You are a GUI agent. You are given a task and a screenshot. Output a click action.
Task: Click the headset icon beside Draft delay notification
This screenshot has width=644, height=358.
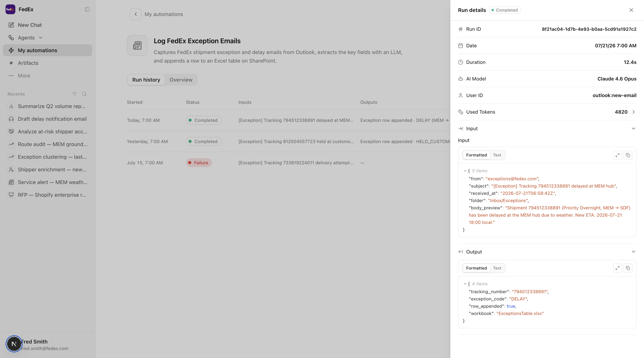click(11, 119)
